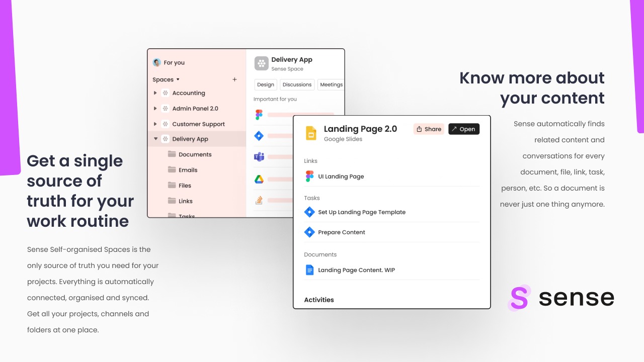Select Admin Panel 2.0 in sidebar
The width and height of the screenshot is (644, 362).
point(195,109)
